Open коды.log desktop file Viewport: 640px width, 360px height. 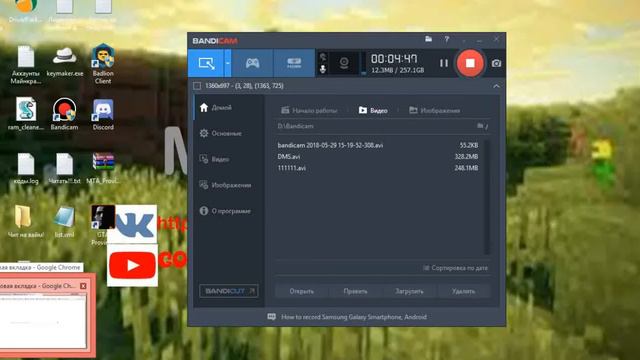pos(26,169)
